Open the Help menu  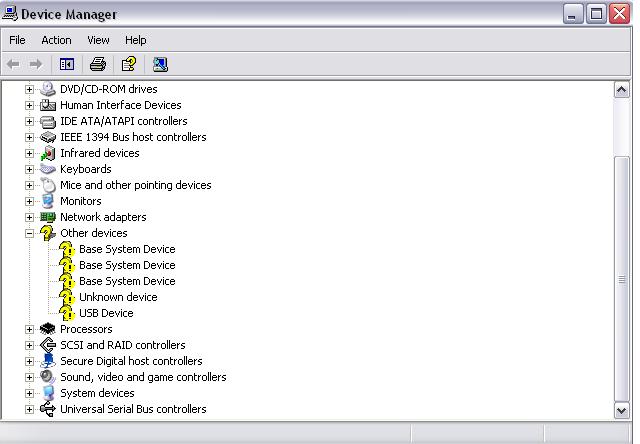(x=136, y=40)
